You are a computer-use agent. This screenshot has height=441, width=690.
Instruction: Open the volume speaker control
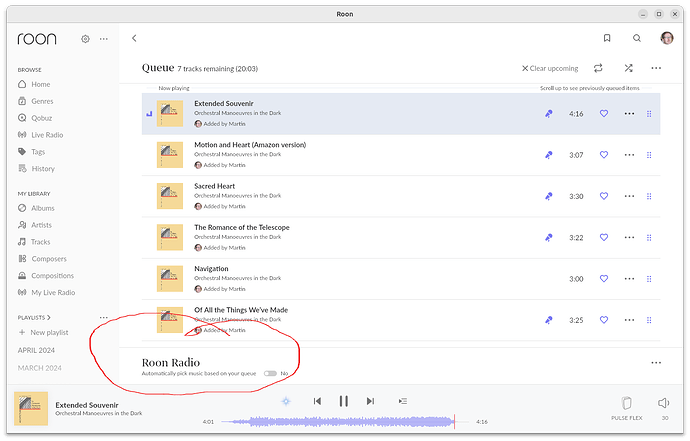click(x=664, y=404)
